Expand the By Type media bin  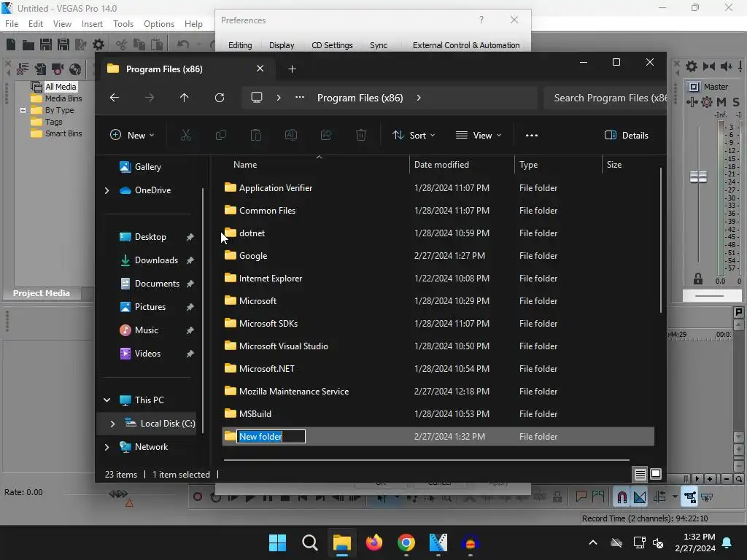pyautogui.click(x=23, y=110)
